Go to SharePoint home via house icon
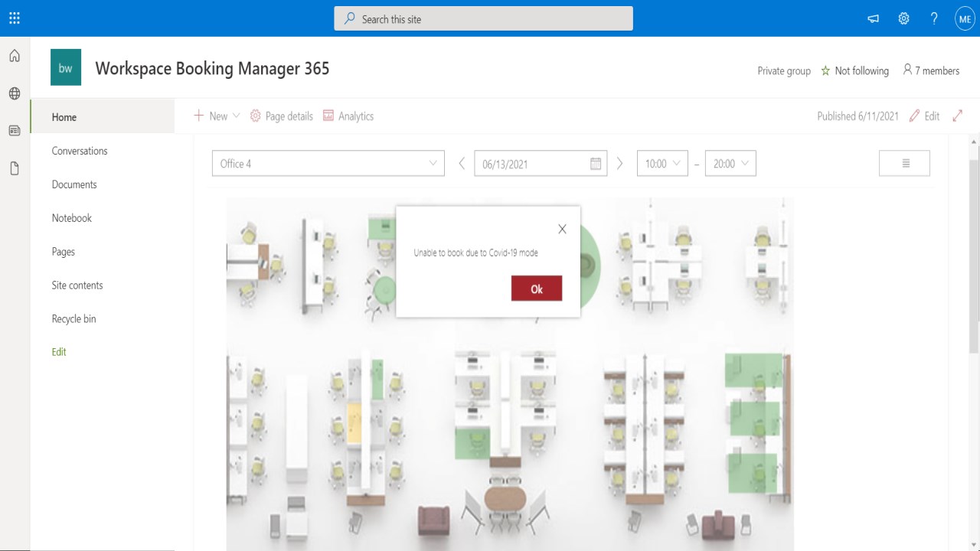 click(x=15, y=56)
